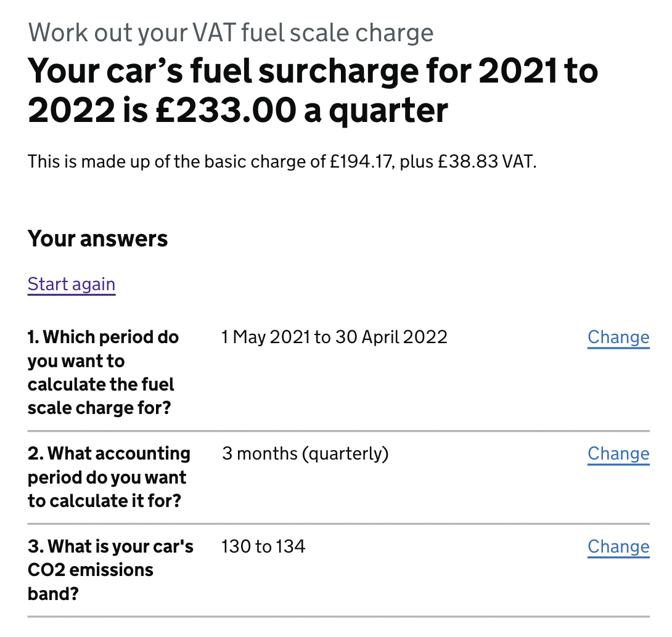The image size is (672, 637).
Task: Change the CO2 emissions band answer
Action: (x=618, y=546)
